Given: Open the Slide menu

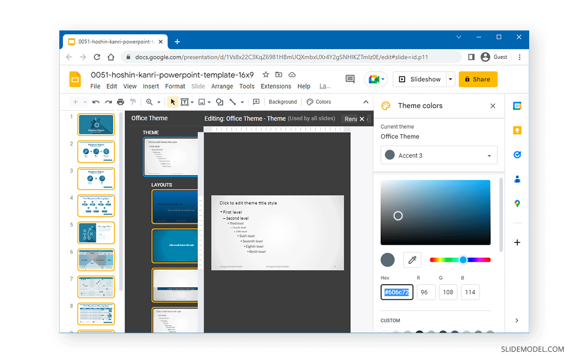Looking at the screenshot, I should point(198,86).
